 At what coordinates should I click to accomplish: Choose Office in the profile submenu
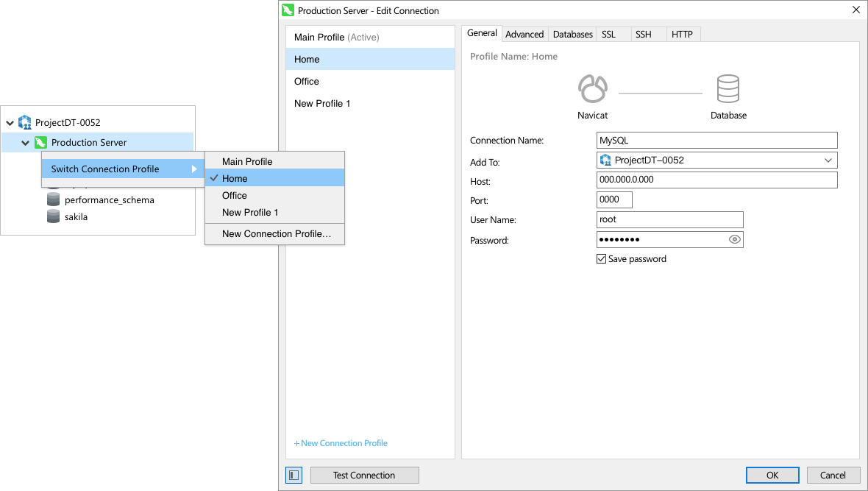click(274, 195)
